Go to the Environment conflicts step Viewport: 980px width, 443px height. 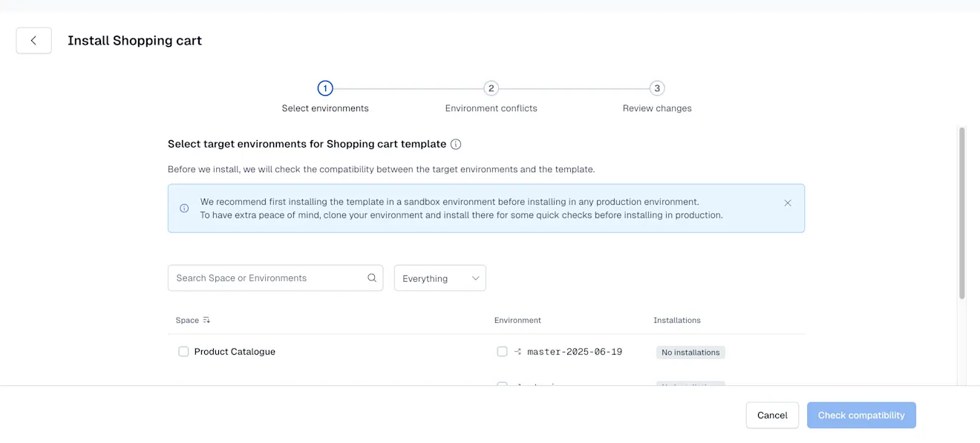491,88
